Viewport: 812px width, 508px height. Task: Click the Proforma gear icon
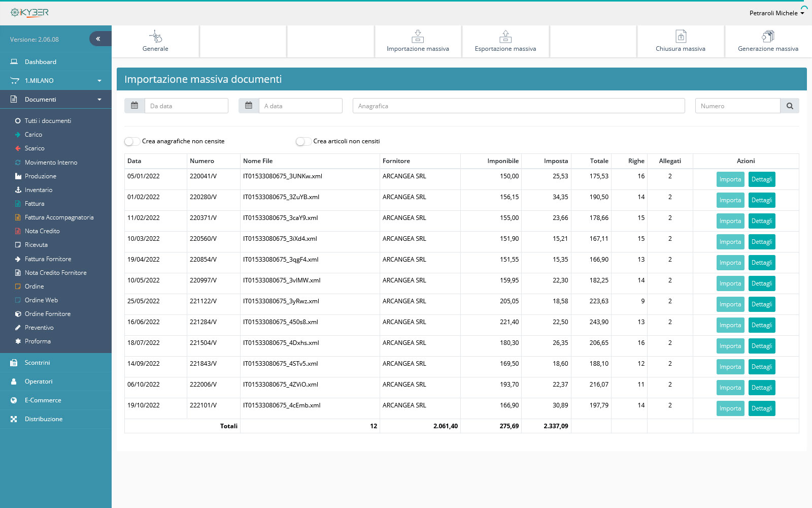[18, 341]
